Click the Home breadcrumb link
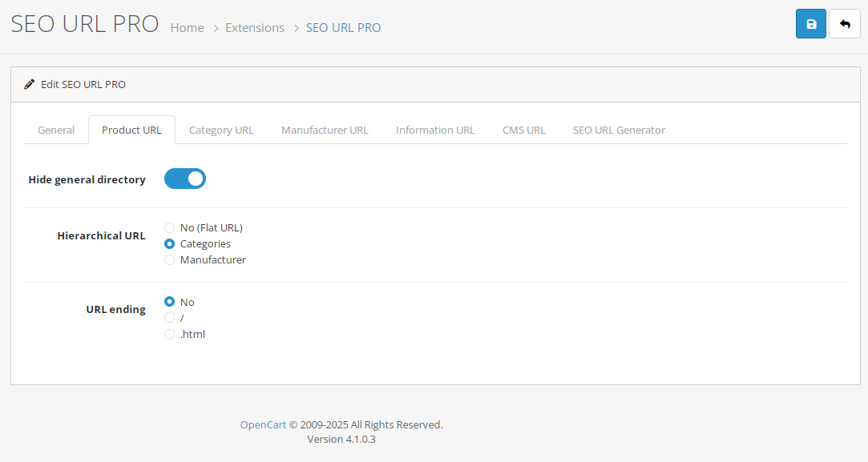The width and height of the screenshot is (868, 462). 187,28
